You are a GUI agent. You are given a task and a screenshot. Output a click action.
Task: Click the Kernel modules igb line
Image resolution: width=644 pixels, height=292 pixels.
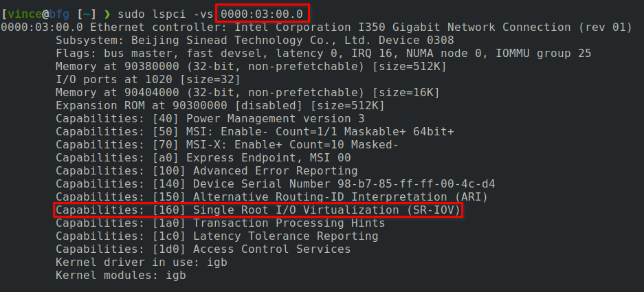click(x=121, y=275)
